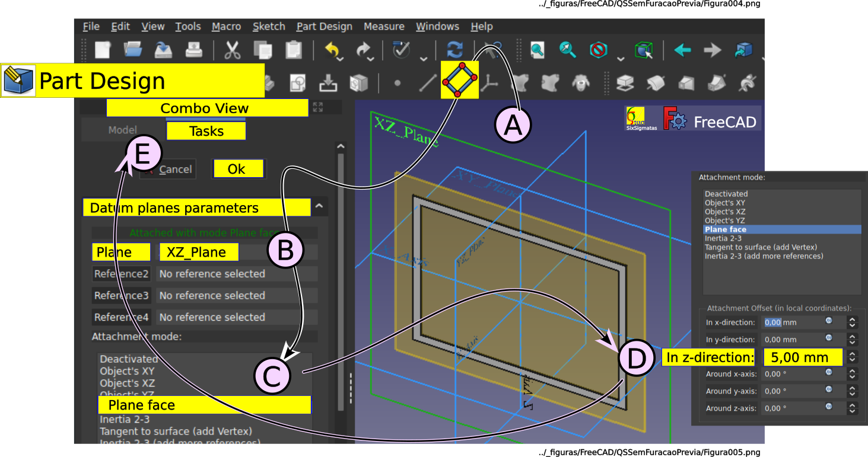
Task: Open the Part Design workbench selector
Action: tap(132, 81)
